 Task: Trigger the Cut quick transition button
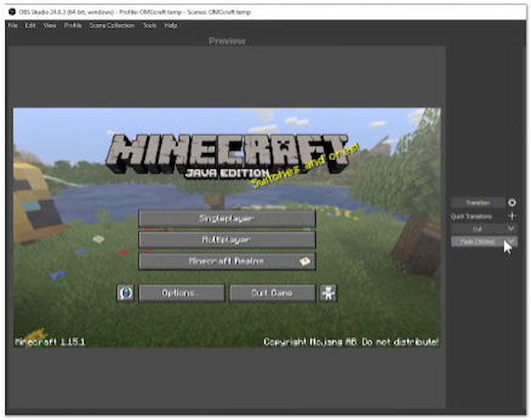coord(477,228)
